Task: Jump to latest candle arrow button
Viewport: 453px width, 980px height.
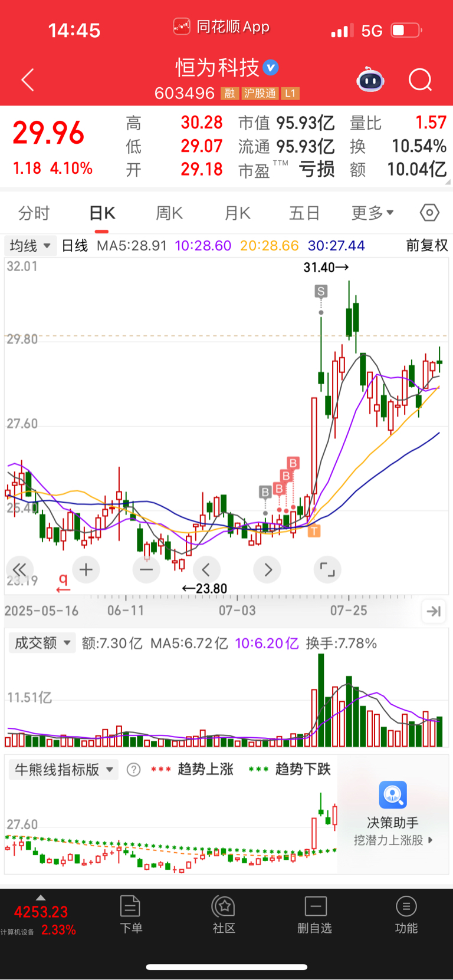Action: point(434,612)
